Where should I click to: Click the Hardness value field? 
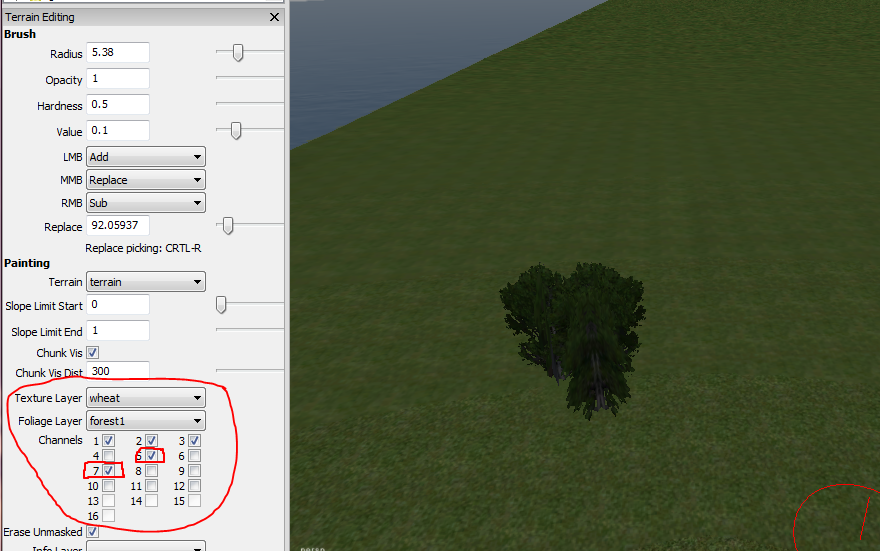pos(118,104)
